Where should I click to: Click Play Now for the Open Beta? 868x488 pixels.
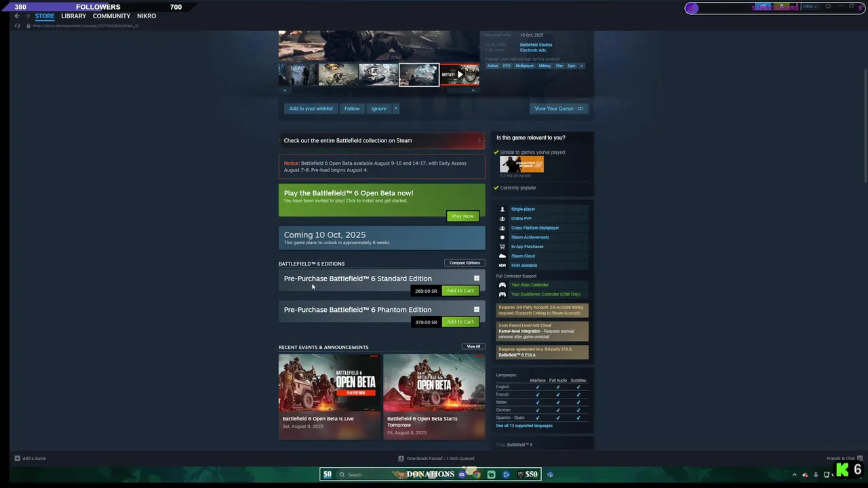pos(462,216)
